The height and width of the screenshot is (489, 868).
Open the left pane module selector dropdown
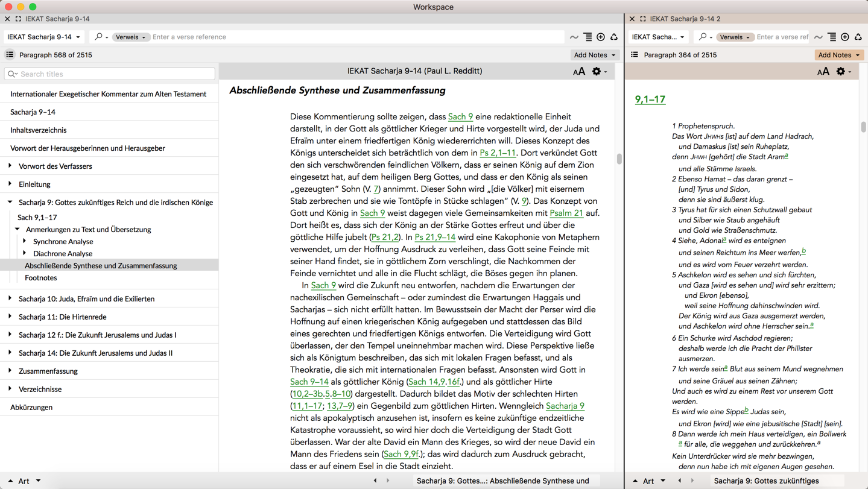43,37
